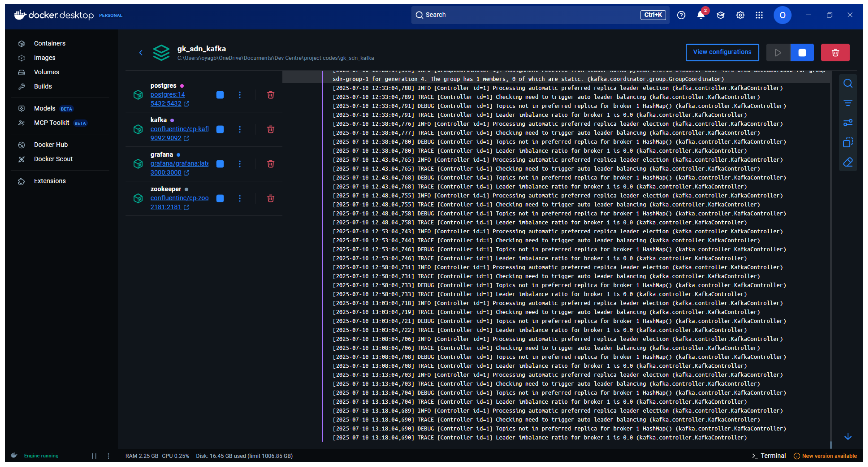The width and height of the screenshot is (868, 467).
Task: Delete the grafana container
Action: pyautogui.click(x=270, y=164)
